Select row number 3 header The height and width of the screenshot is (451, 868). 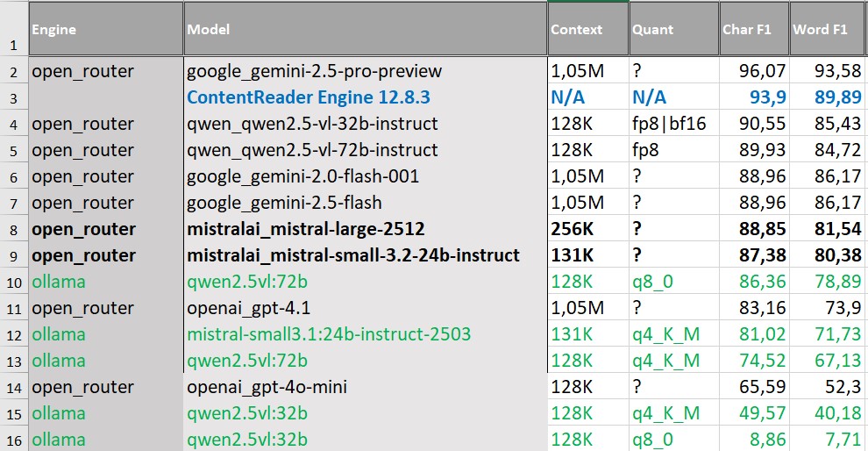point(13,97)
